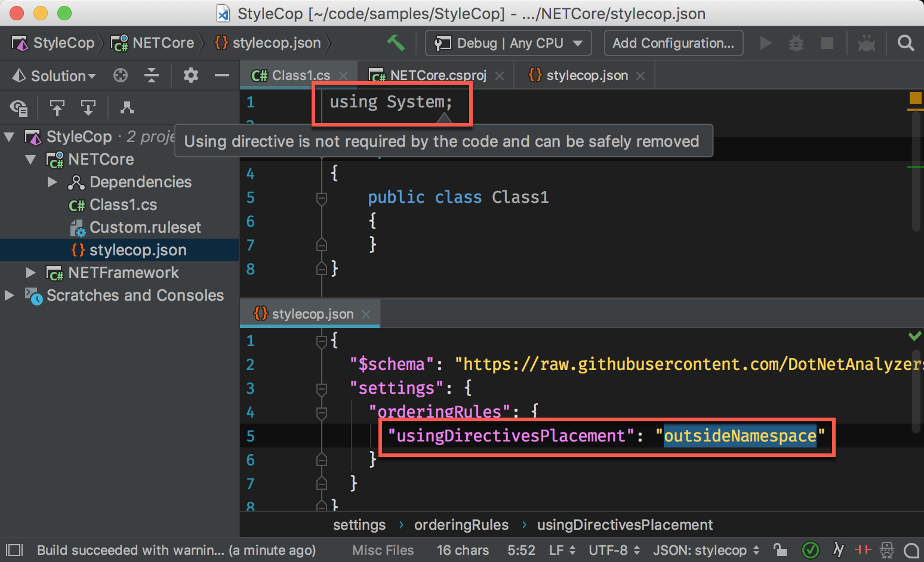The image size is (924, 562).
Task: Hide the Solution panel with minus icon
Action: click(222, 75)
